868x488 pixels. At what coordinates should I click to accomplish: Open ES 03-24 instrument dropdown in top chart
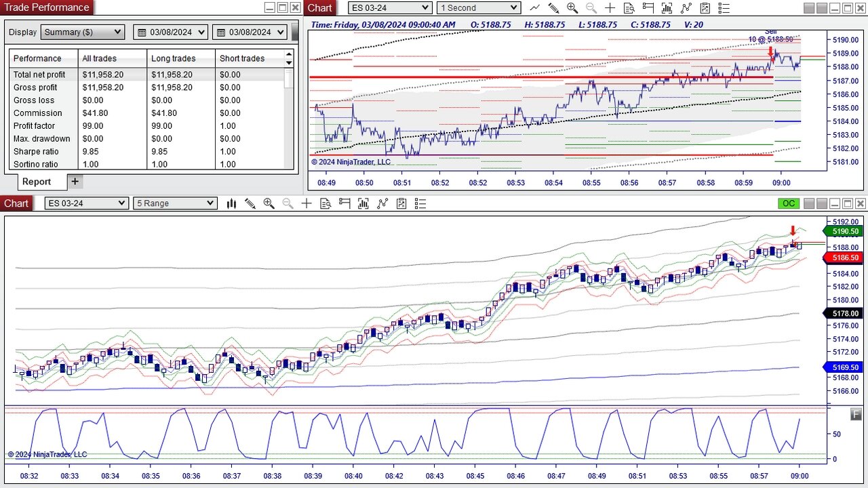coord(390,8)
